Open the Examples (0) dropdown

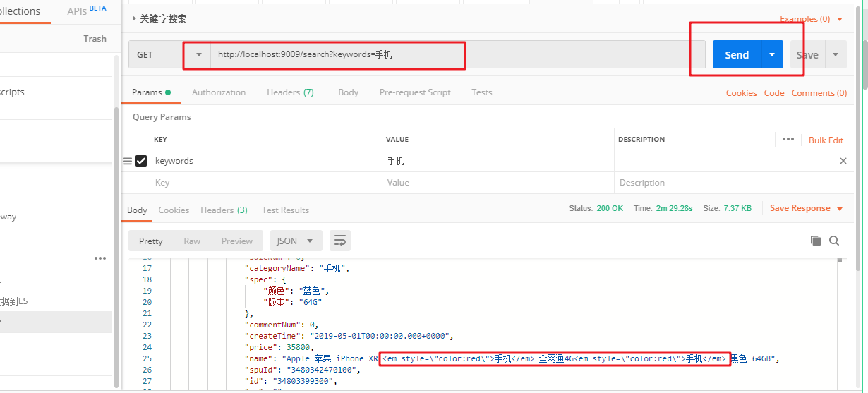coord(812,19)
